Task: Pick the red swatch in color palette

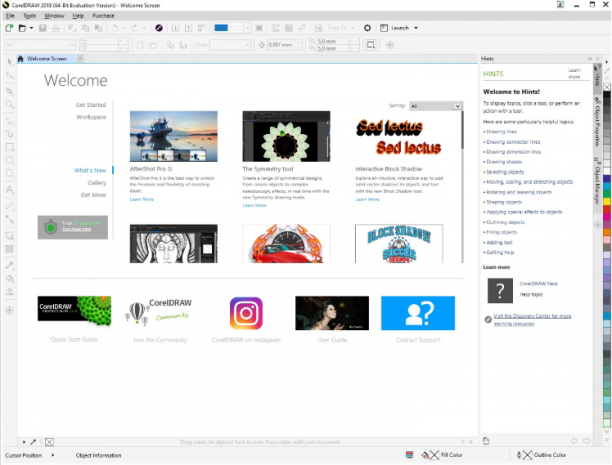Action: [x=607, y=209]
